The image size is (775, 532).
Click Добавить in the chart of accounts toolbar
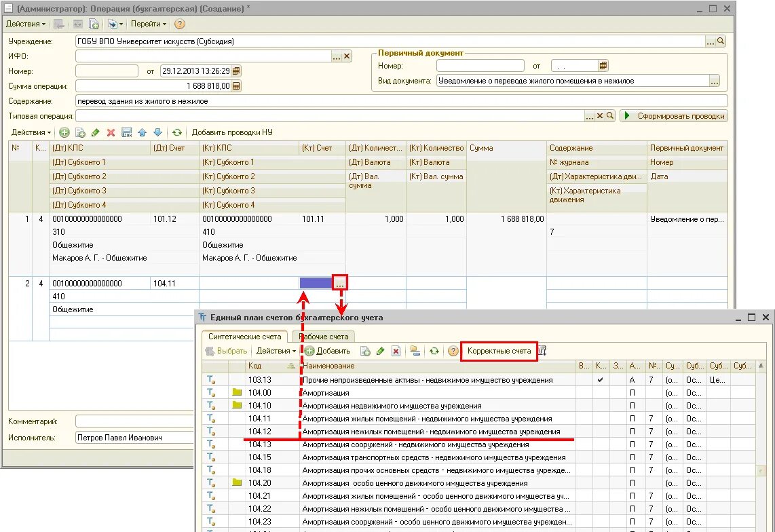(328, 351)
